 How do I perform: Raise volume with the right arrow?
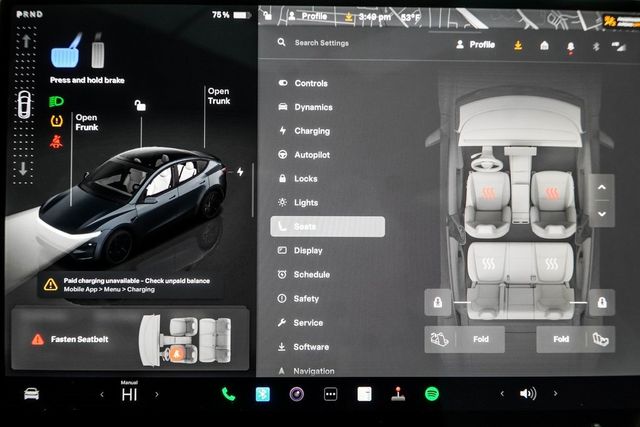coord(555,394)
